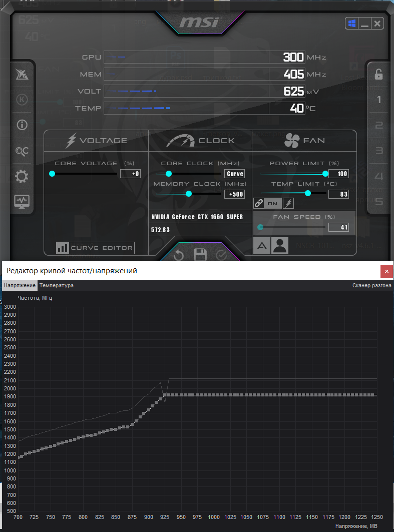394x532 pixels.
Task: Click the curve point at 925 mV
Action: coord(165,395)
